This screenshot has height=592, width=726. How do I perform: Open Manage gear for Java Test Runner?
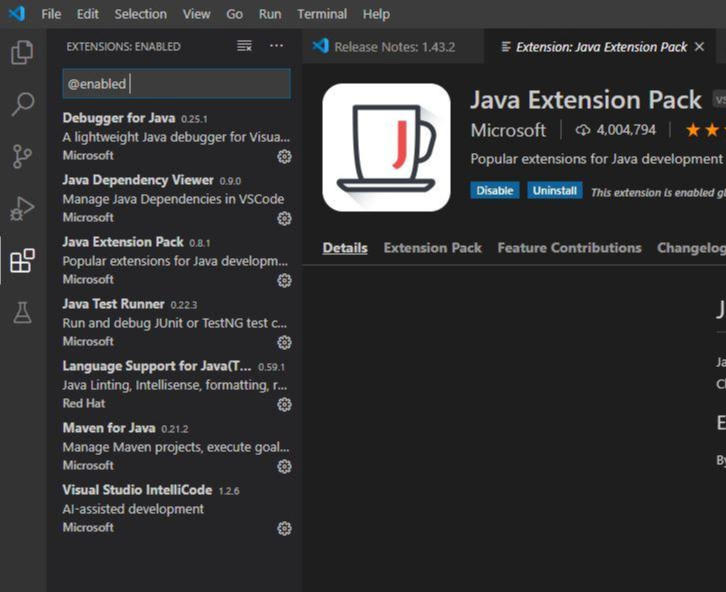[x=284, y=343]
